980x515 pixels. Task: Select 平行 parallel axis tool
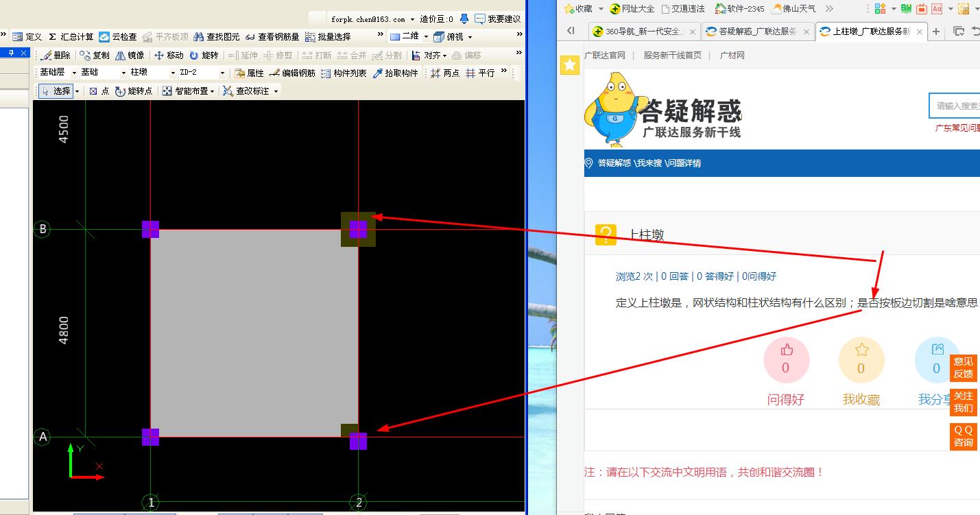[480, 73]
